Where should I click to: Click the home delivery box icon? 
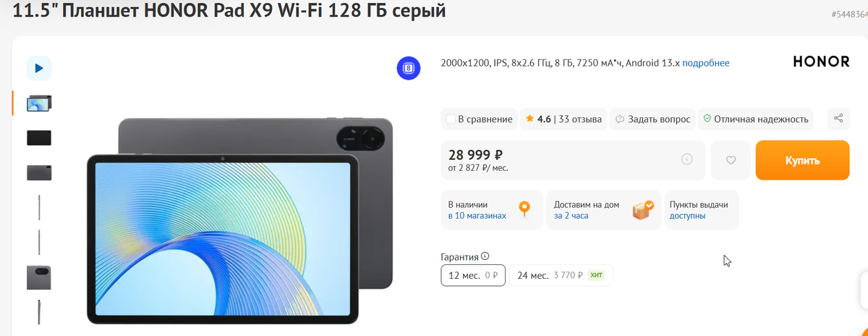pyautogui.click(x=642, y=210)
